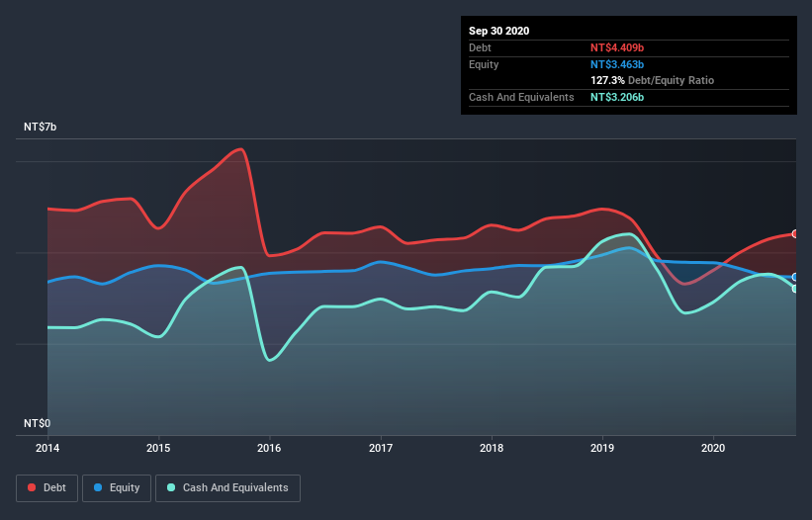This screenshot has width=812, height=520.
Task: Click the 127.3% Debt/Equity Ratio text
Action: (652, 81)
